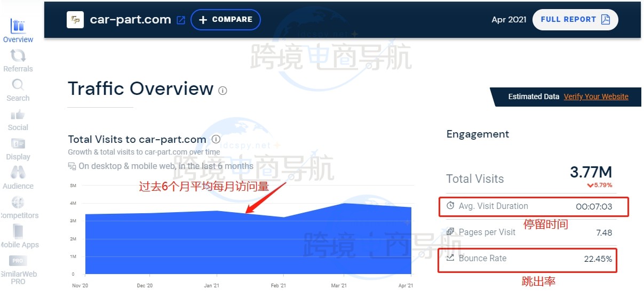644x298 pixels.
Task: Open car-part.com external link icon
Action: tap(181, 20)
